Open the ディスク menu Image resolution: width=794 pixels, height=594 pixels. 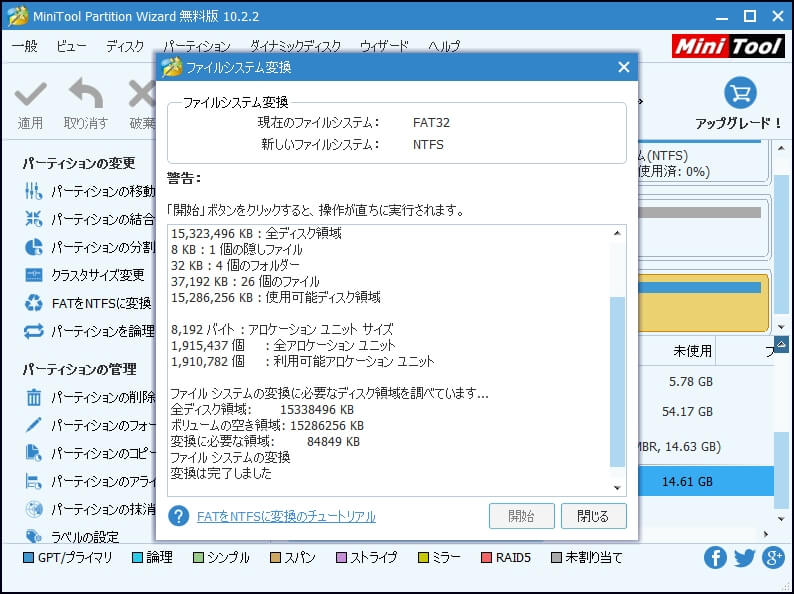pos(125,47)
